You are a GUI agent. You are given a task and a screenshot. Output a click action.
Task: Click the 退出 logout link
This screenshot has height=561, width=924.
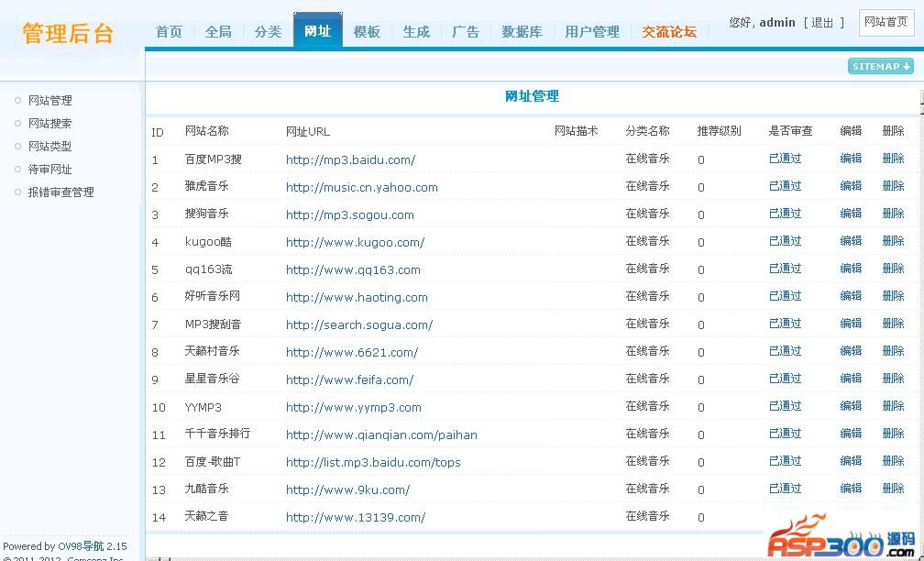pyautogui.click(x=822, y=23)
